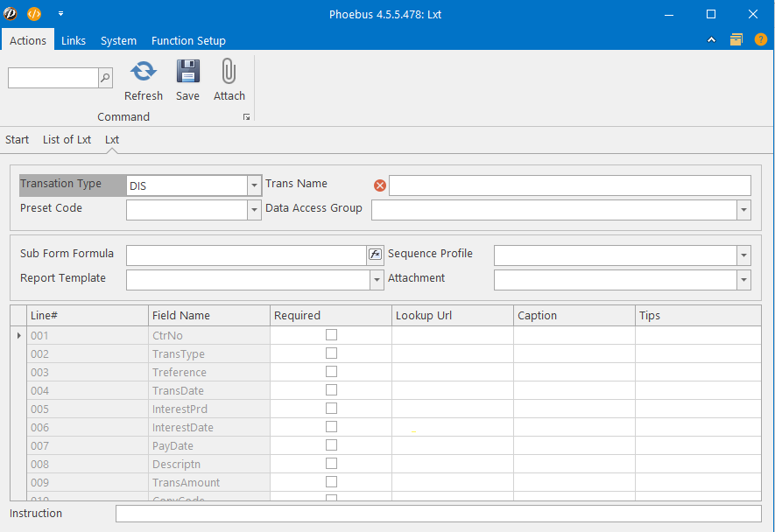This screenshot has height=532, width=775.
Task: Click the Save floppy disk icon
Action: (x=187, y=72)
